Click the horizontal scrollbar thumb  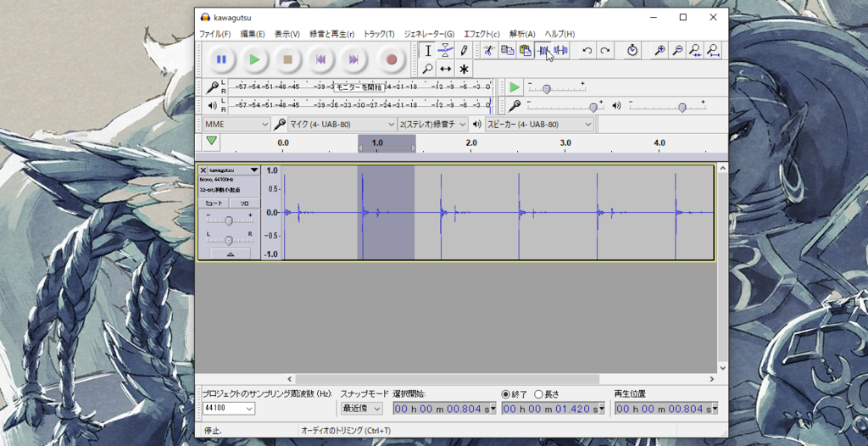coord(447,379)
